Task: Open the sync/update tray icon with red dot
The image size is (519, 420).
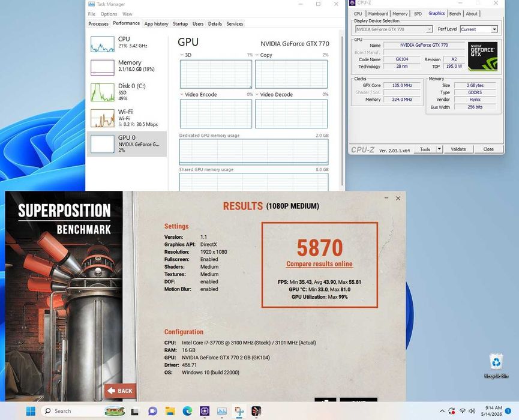Action: tap(452, 412)
